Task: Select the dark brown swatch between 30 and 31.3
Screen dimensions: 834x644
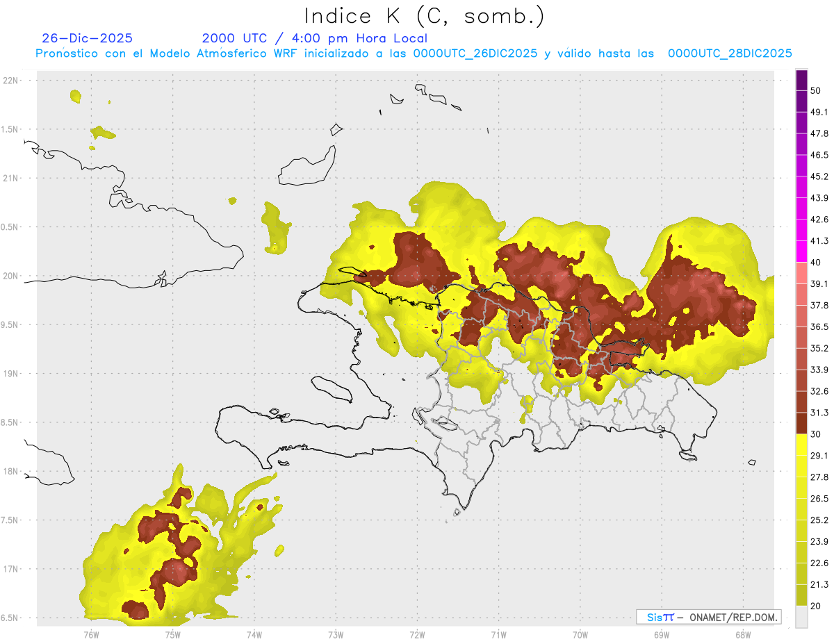Action: pyautogui.click(x=801, y=423)
